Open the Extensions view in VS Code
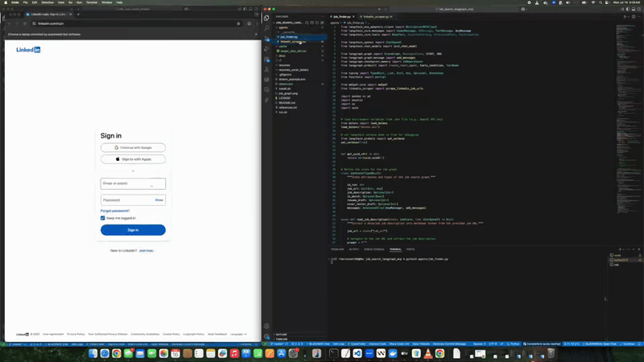Viewport: 644px width, 362px height. [x=266, y=59]
